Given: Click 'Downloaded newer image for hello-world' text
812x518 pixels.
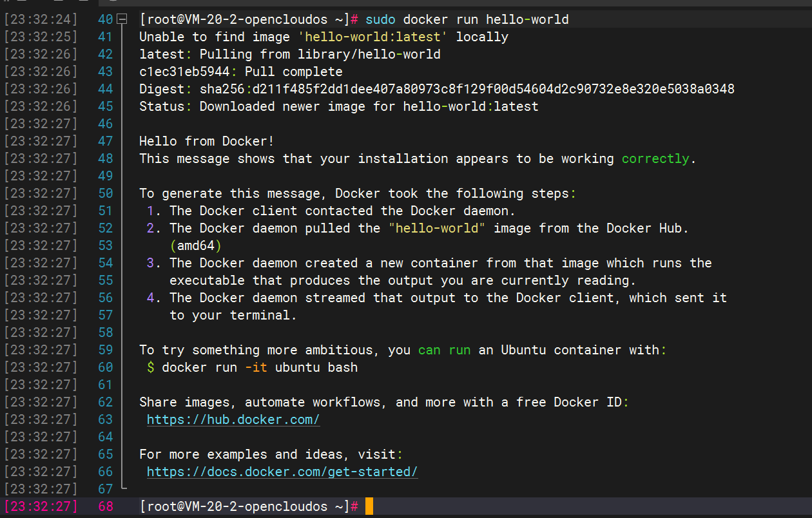Looking at the screenshot, I should click(343, 106).
